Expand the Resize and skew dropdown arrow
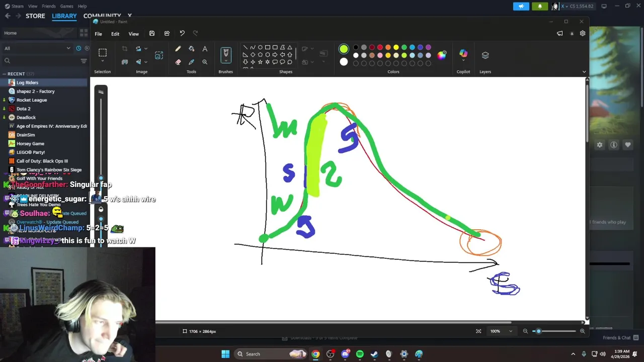The height and width of the screenshot is (362, 644). tap(146, 49)
